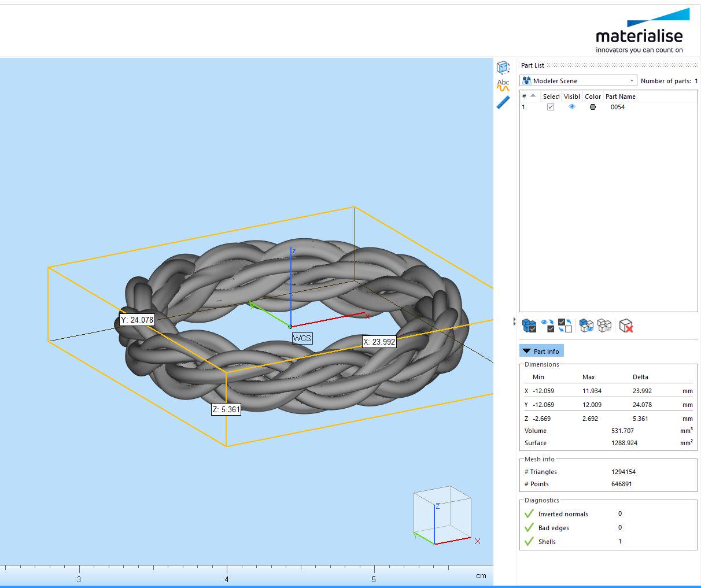Click the Shells diagnostic check
This screenshot has width=701, height=588.
[529, 541]
